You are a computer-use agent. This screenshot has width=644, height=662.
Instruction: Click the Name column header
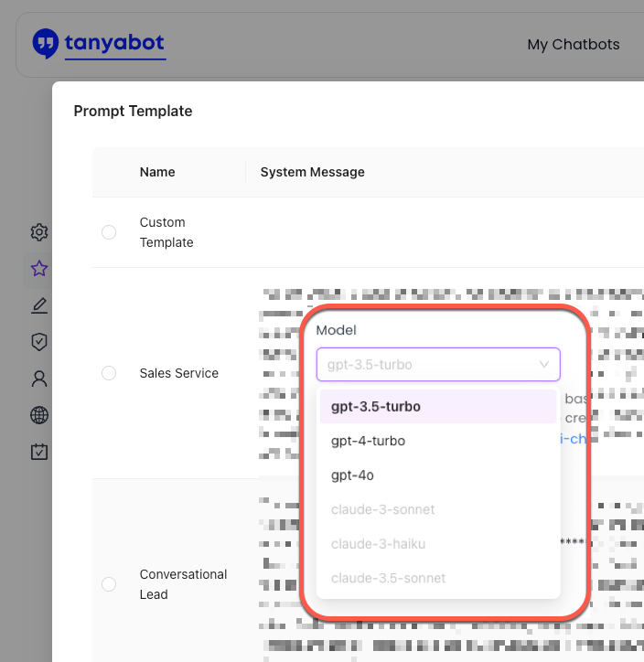click(157, 172)
